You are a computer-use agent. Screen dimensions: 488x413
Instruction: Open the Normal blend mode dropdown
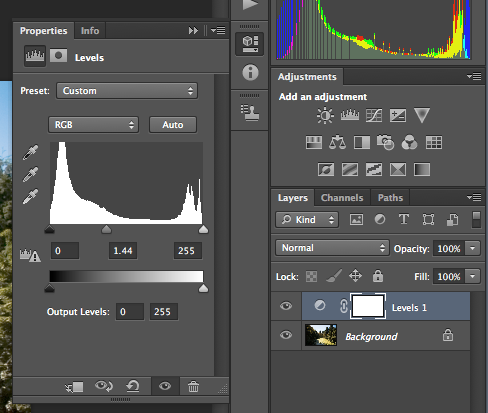pos(332,248)
